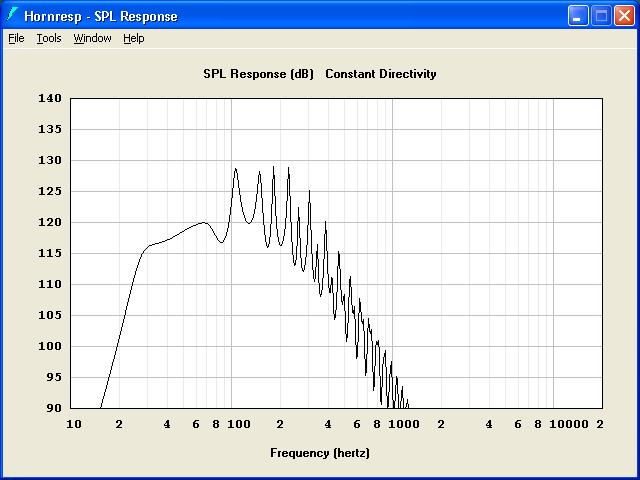640x480 pixels.
Task: Click the 90 dB axis label
Action: 54,408
